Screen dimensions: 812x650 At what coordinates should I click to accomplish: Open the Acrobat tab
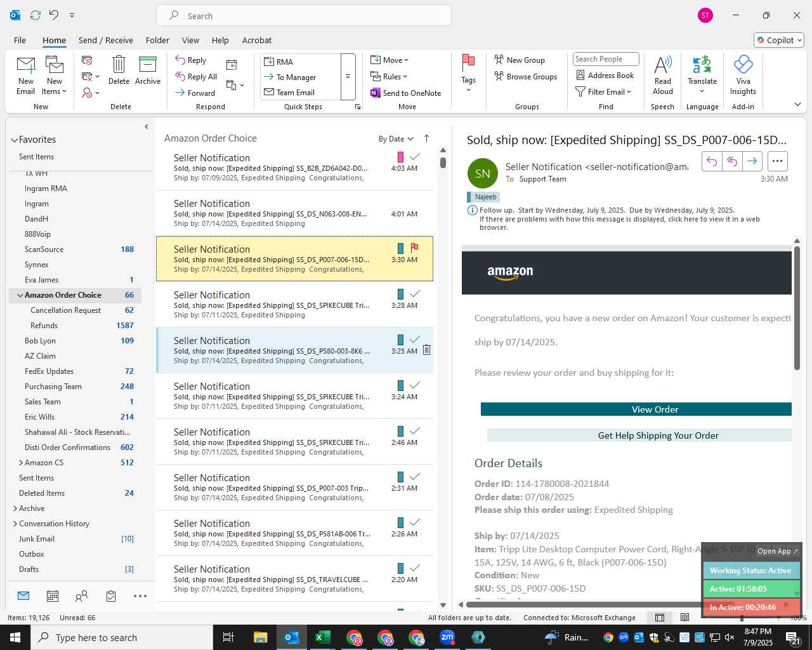257,40
